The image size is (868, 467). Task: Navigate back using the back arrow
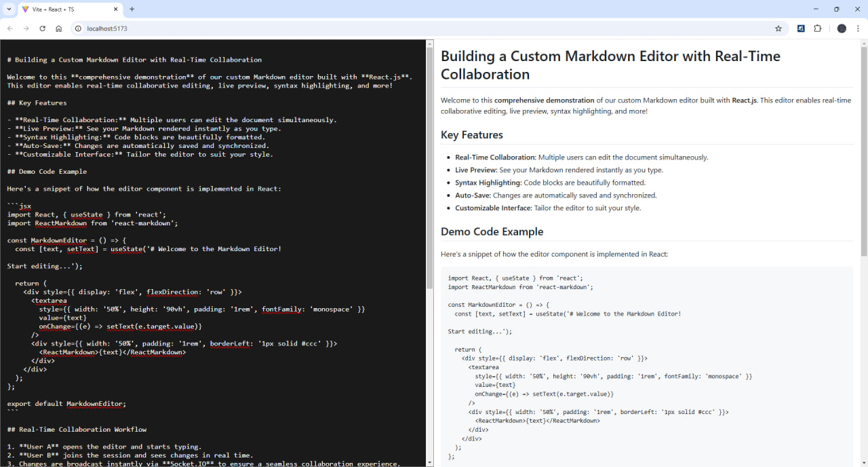coord(9,29)
